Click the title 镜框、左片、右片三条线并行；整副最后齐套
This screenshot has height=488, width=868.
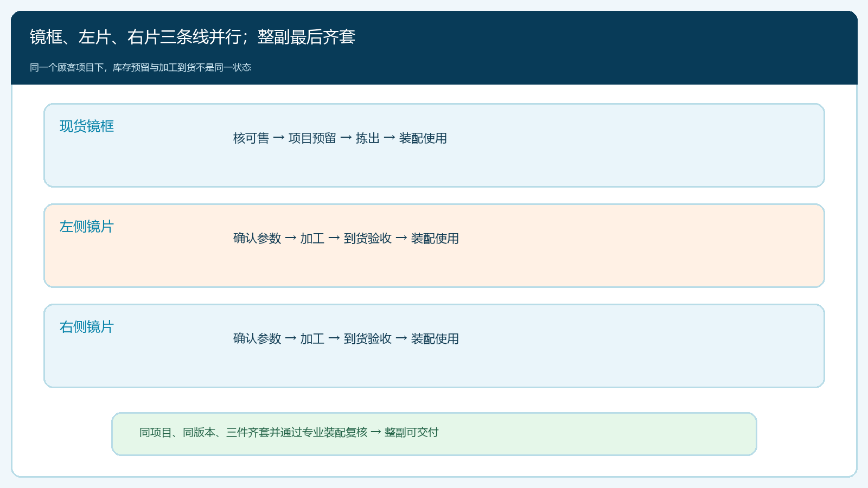point(193,37)
